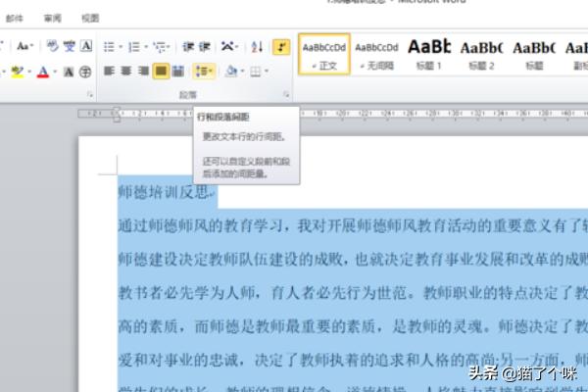Apply the red font color
The width and height of the screenshot is (588, 392).
[x=43, y=72]
